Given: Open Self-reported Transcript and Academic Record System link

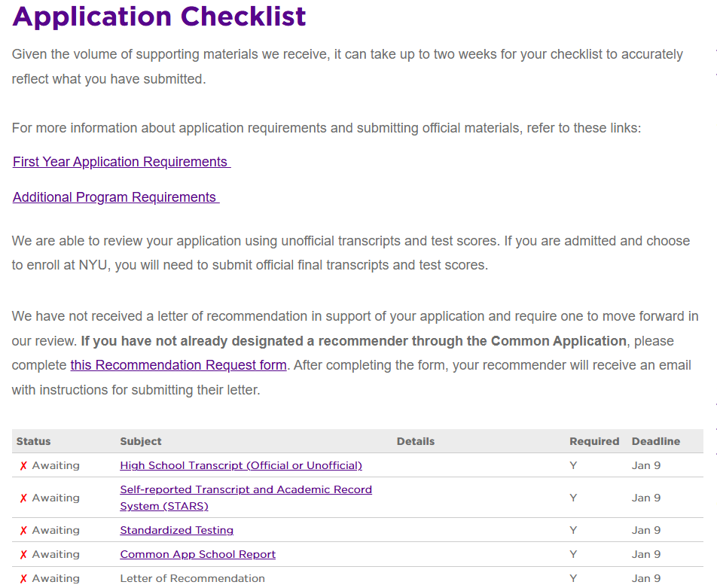Looking at the screenshot, I should tap(246, 490).
